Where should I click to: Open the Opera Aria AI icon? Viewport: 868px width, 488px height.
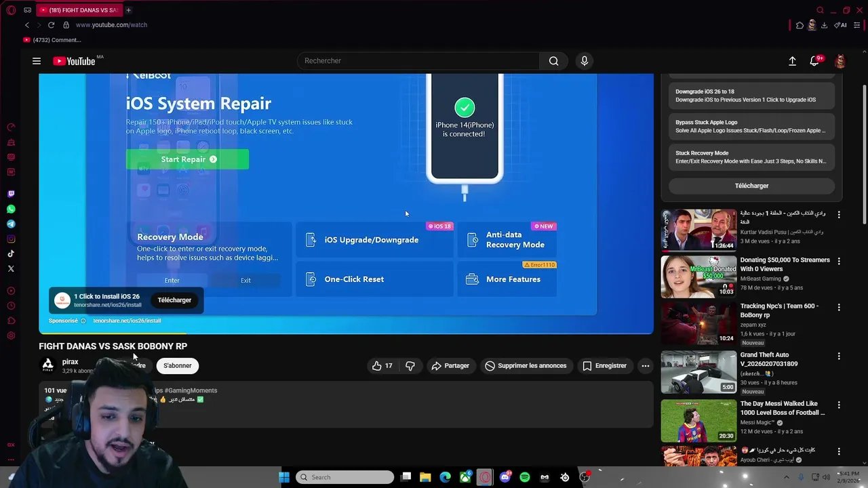tap(840, 25)
